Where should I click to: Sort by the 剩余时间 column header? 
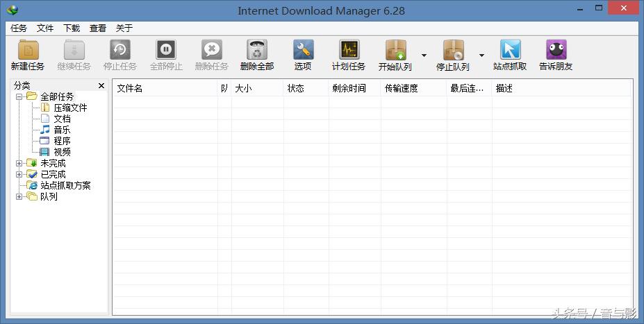coord(355,88)
